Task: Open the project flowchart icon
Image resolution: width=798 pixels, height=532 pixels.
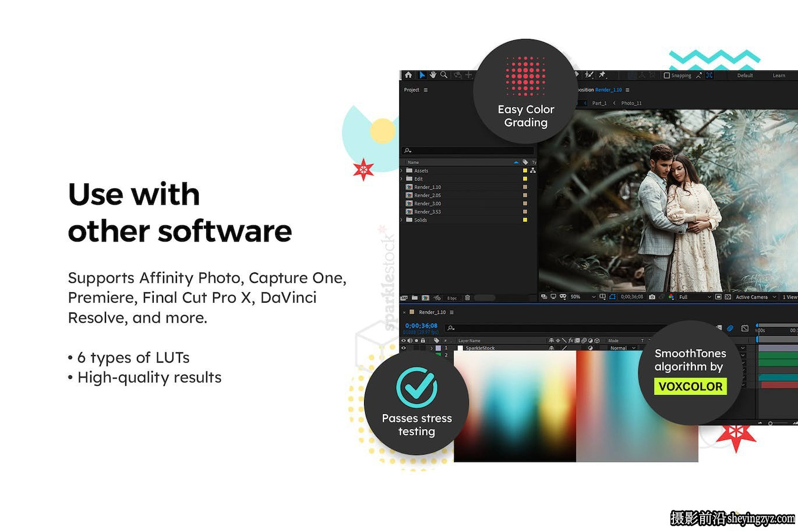Action: pyautogui.click(x=532, y=171)
